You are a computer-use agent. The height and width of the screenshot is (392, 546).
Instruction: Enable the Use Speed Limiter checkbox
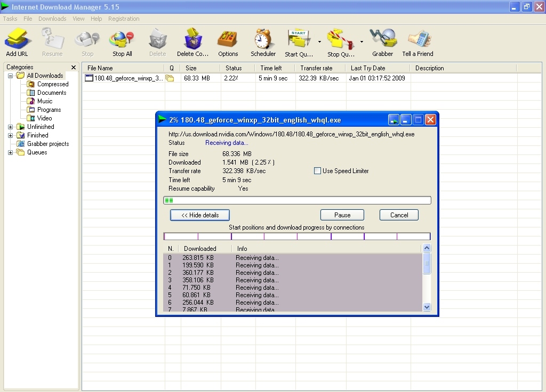tap(317, 171)
